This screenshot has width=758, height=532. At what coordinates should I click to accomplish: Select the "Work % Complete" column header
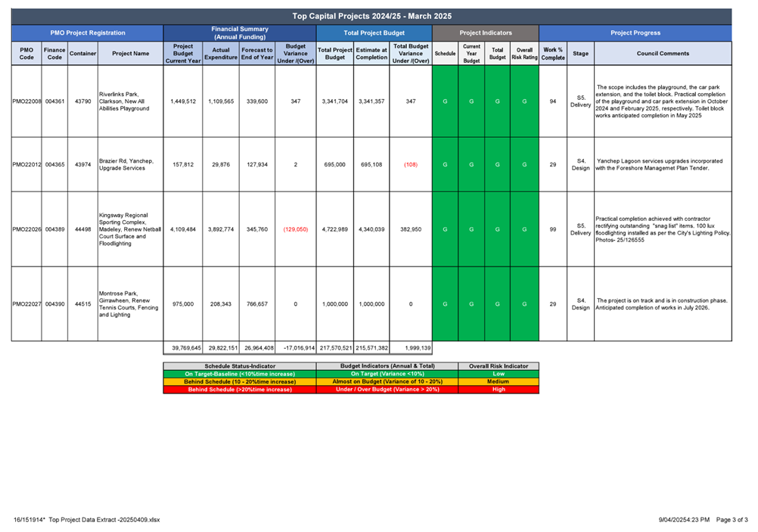pyautogui.click(x=553, y=53)
